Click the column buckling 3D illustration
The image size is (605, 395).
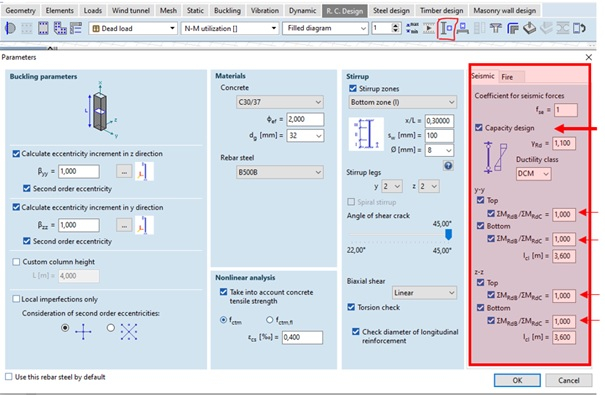[x=100, y=109]
